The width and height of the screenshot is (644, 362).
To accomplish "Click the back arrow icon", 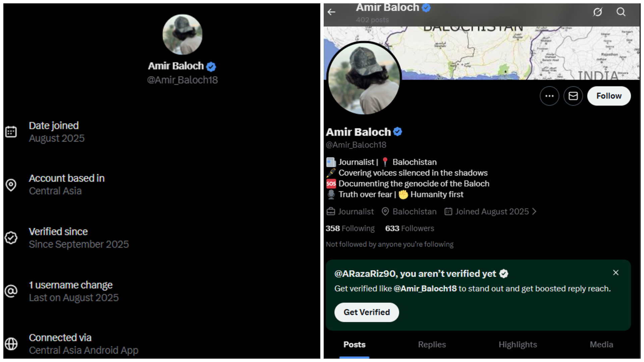I will [x=331, y=12].
